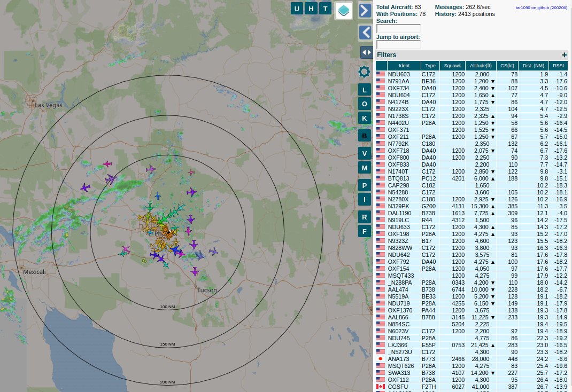This screenshot has height=392, width=572.
Task: Click the Jump to airport input field
Action: [398, 44]
